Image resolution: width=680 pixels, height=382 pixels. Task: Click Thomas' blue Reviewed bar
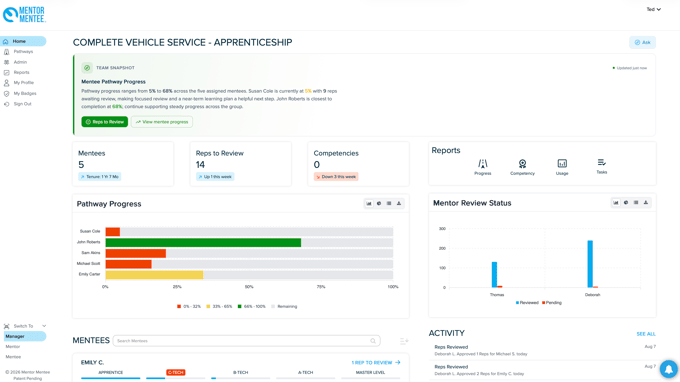pyautogui.click(x=494, y=274)
